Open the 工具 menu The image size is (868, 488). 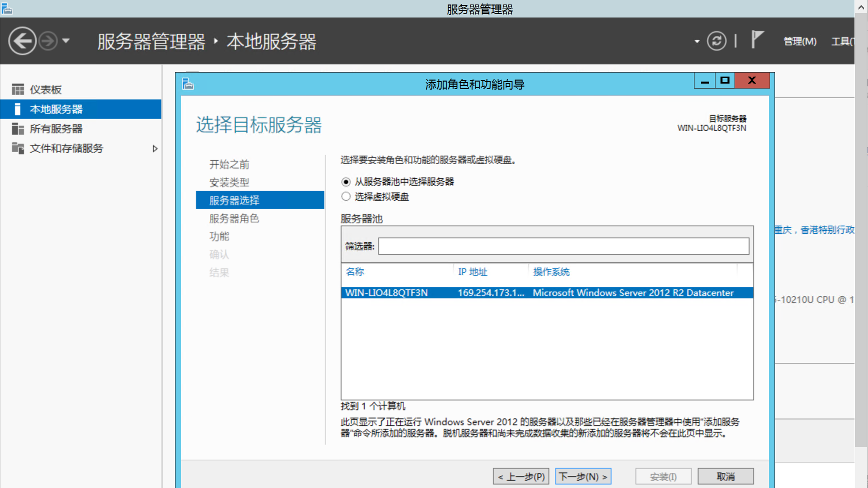click(x=842, y=42)
